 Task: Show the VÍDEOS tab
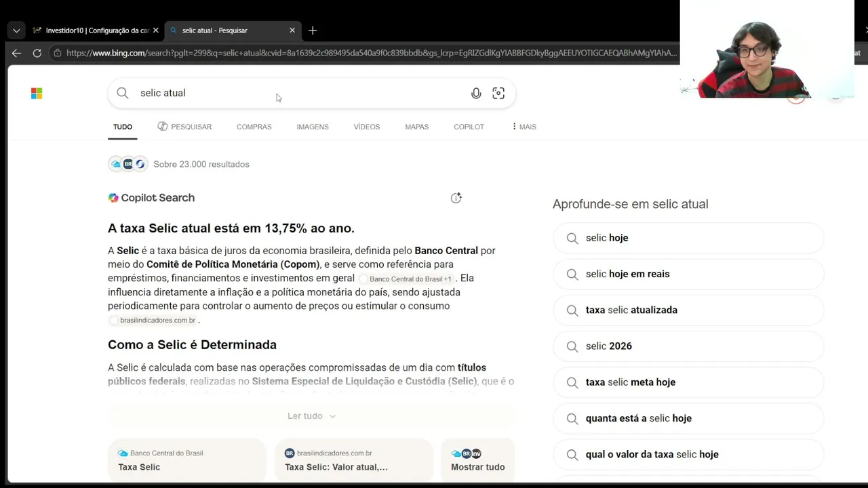pyautogui.click(x=367, y=127)
